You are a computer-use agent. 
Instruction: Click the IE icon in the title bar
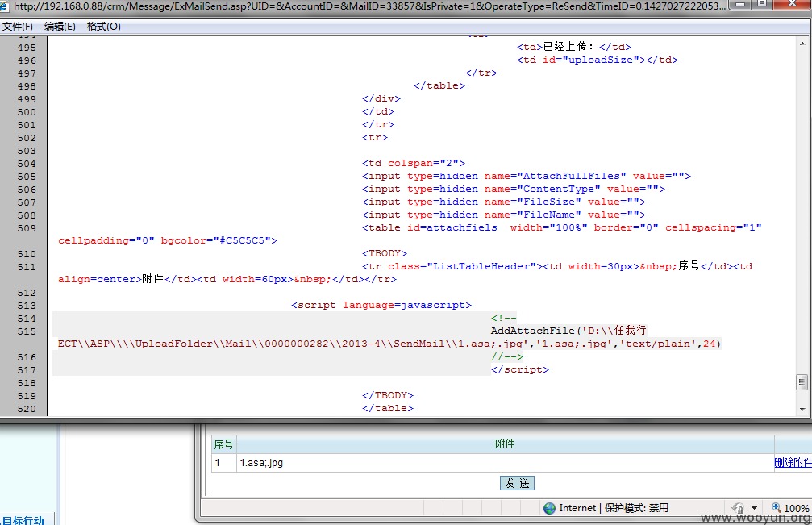[5, 6]
